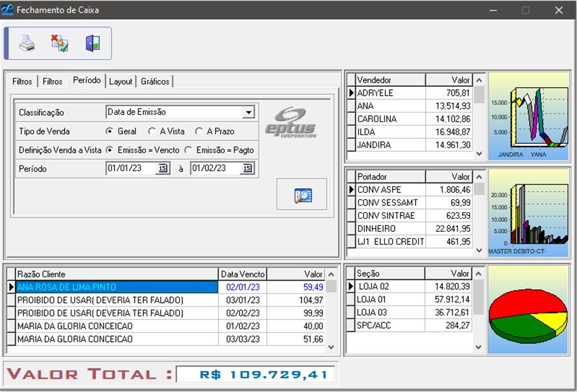Enable the Emissão = Pagto option
Image resolution: width=577 pixels, height=392 pixels.
point(189,150)
